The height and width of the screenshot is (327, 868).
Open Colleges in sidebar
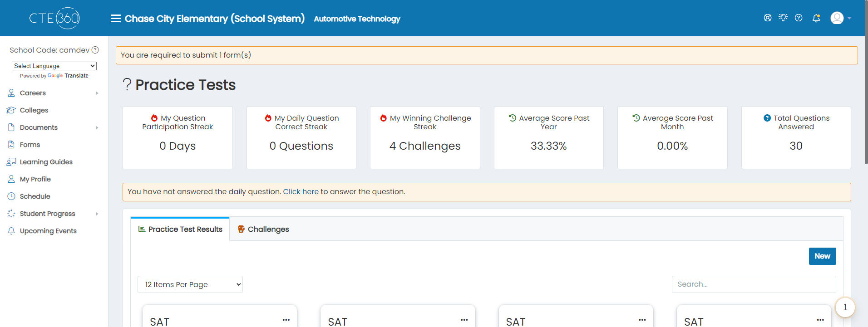pos(34,110)
